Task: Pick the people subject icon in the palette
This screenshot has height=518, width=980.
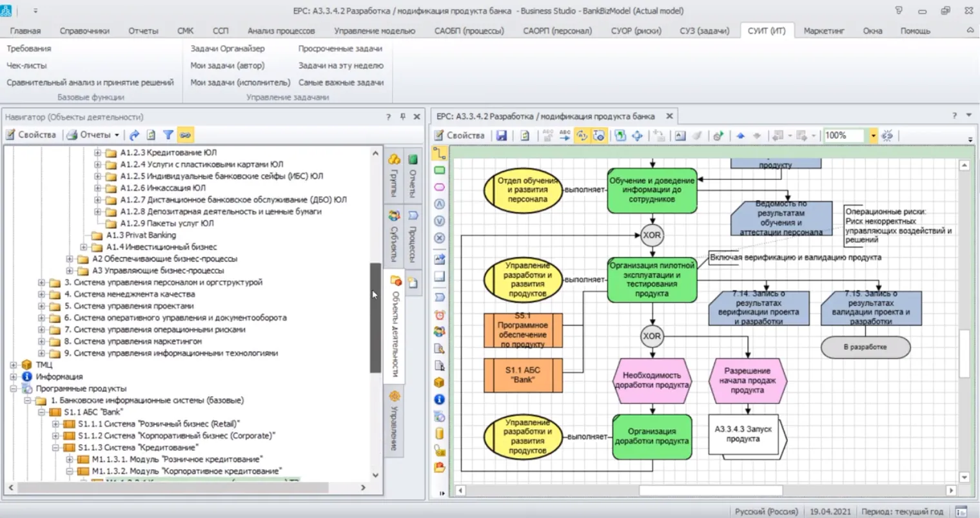Action: (440, 332)
